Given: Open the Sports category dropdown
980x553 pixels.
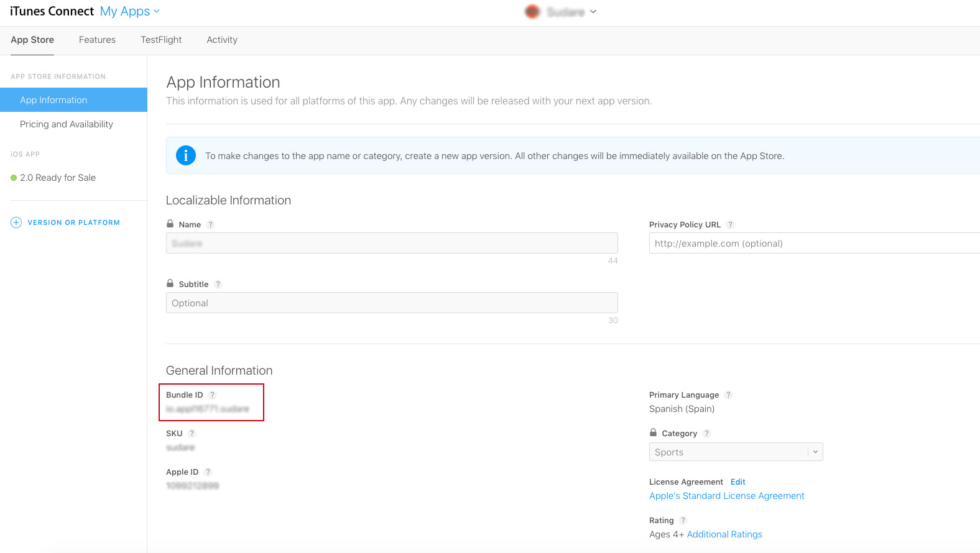Looking at the screenshot, I should tap(736, 452).
